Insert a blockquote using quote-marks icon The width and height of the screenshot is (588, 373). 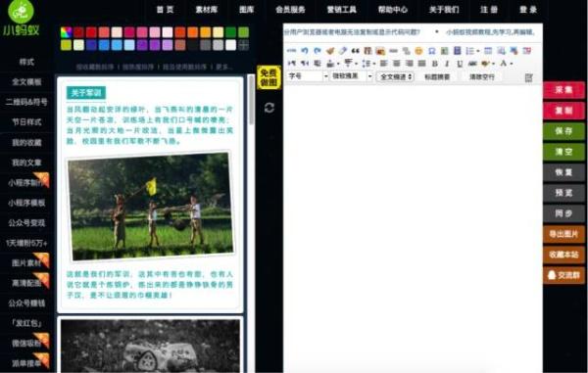pyautogui.click(x=355, y=51)
